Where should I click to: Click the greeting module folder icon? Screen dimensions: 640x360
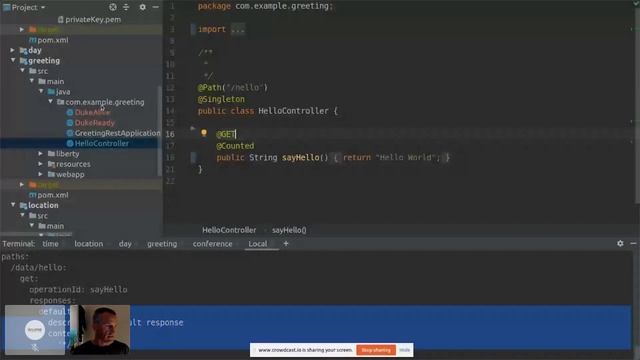click(23, 61)
